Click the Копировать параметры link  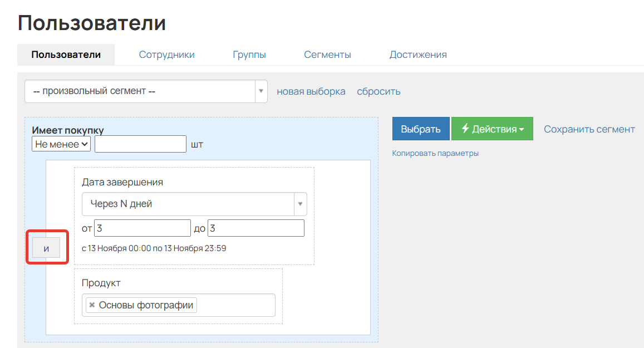(435, 153)
